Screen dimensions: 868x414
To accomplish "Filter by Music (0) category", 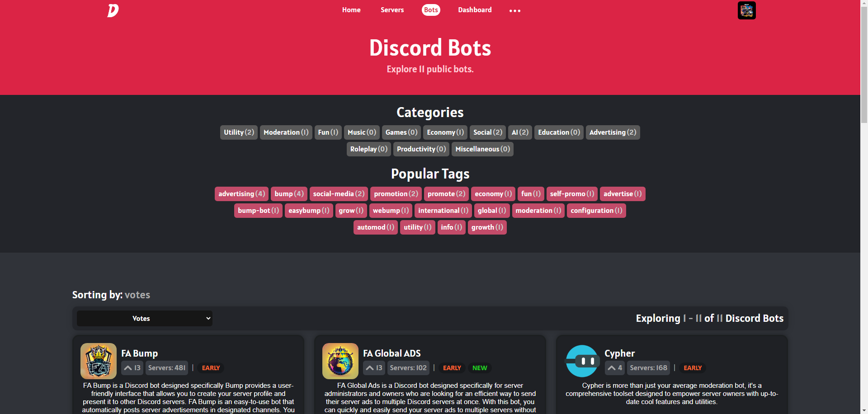I will point(362,132).
